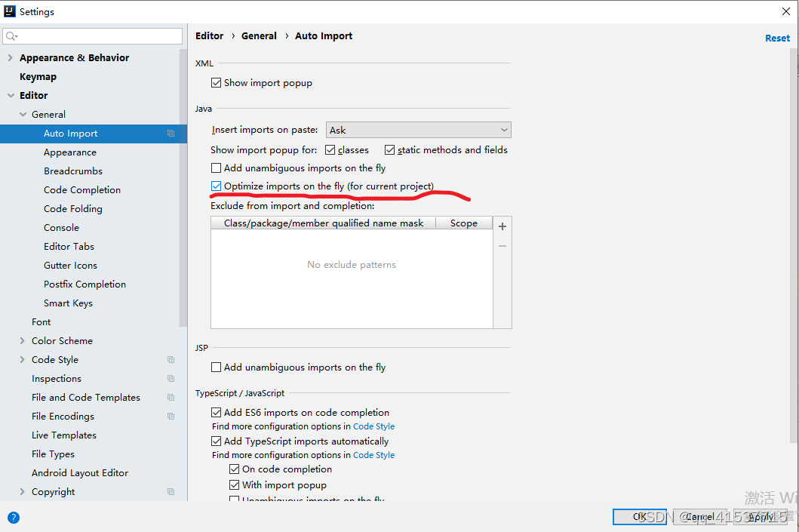The height and width of the screenshot is (532, 799).
Task: Open Android Layout Editor settings
Action: (80, 473)
